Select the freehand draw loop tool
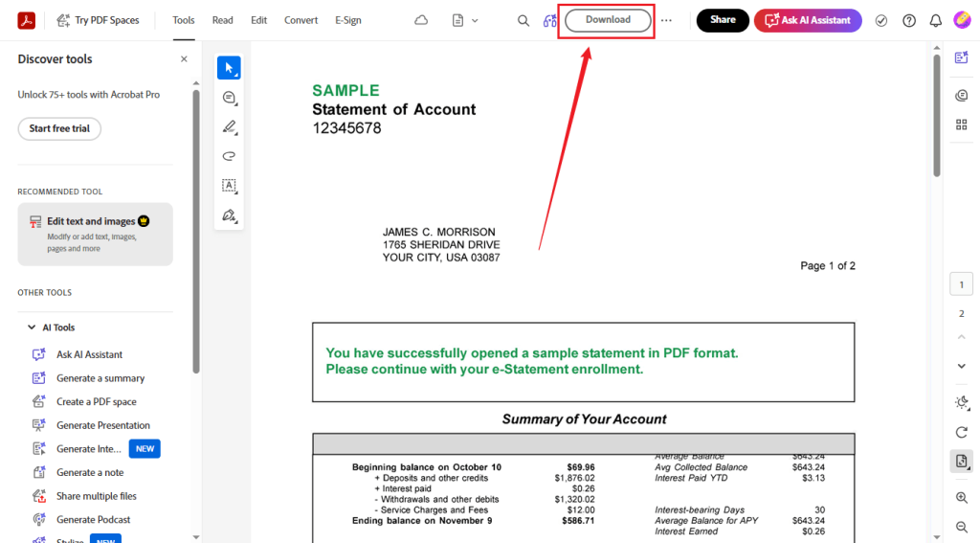980x543 pixels. [x=229, y=156]
